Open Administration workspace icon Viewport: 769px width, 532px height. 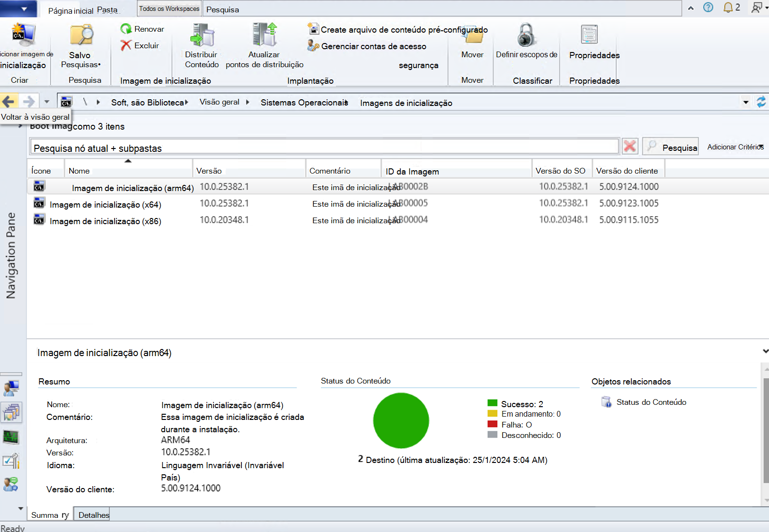coord(11,461)
